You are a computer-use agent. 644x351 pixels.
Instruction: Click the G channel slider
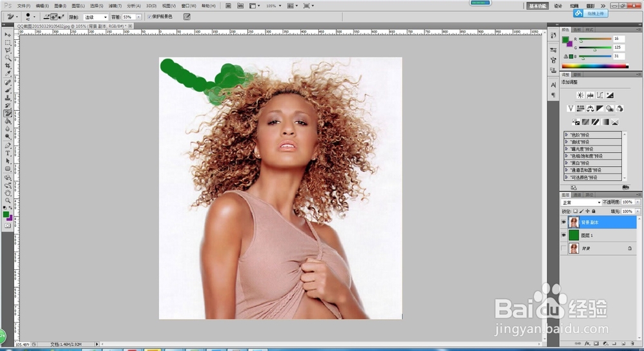595,48
